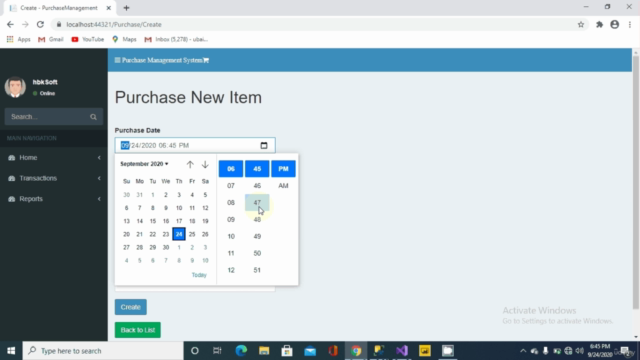
Task: Open Windows Start menu
Action: pyautogui.click(x=11, y=351)
